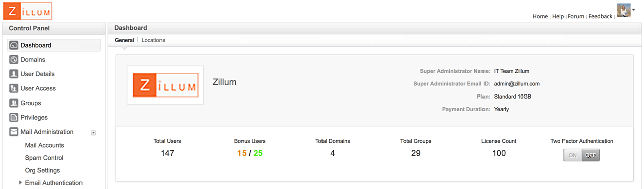Set Two Factor Authentication to OFF
Viewport: 644px width, 189px height.
point(591,155)
